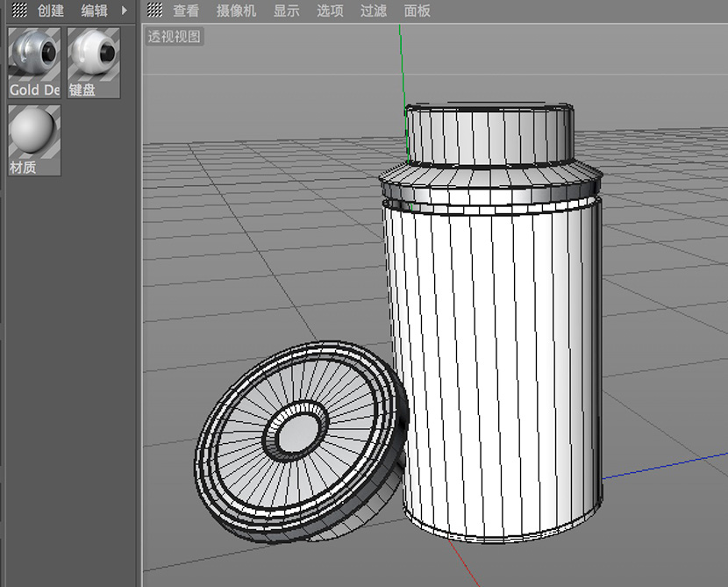Expand hidden menus with the arrow after 编辑
The image size is (728, 587).
tap(125, 11)
